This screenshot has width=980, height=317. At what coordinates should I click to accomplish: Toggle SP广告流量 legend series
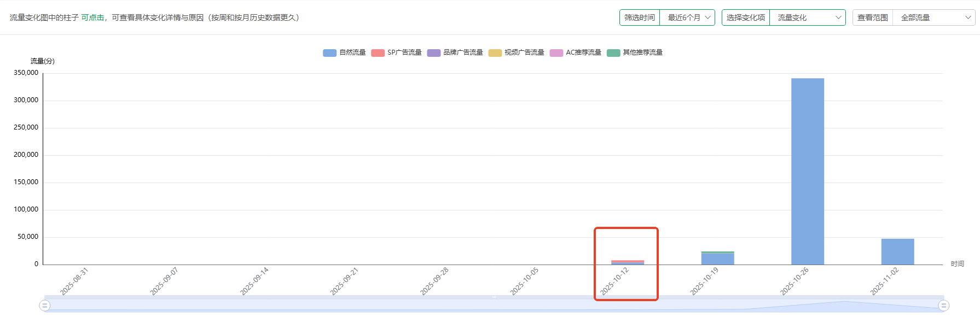pyautogui.click(x=396, y=52)
